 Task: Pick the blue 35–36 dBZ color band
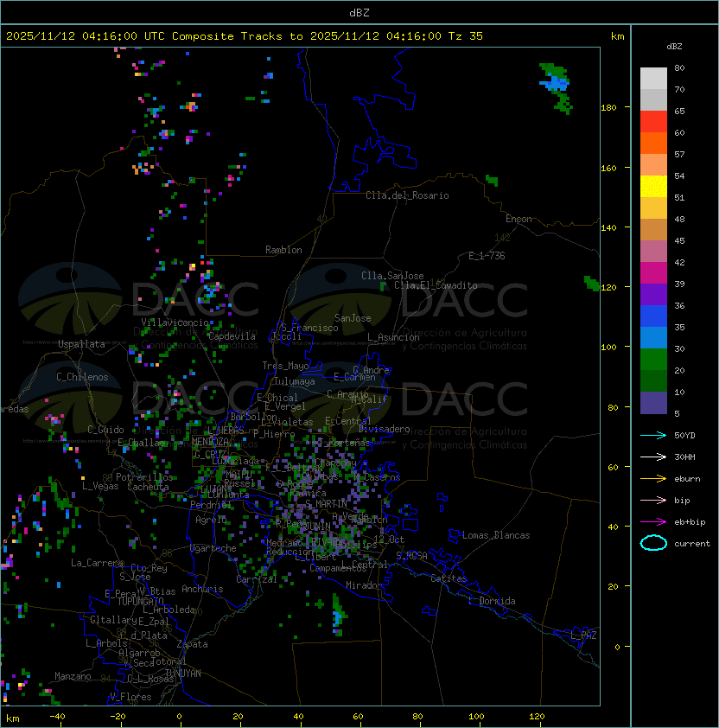(x=653, y=316)
